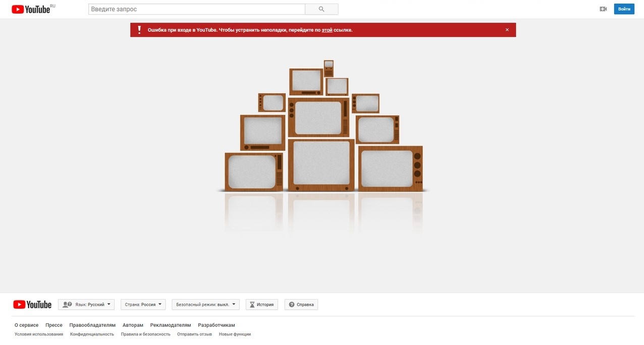The image size is (644, 345).
Task: Click the YouTube logo in the footer
Action: (x=32, y=305)
